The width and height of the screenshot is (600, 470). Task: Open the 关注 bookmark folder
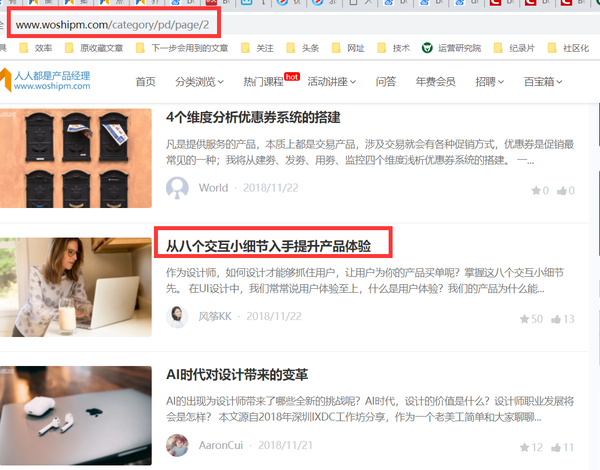257,48
